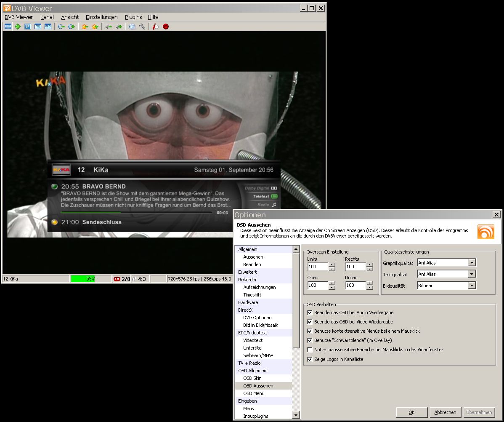This screenshot has width=504, height=422.
Task: Toggle "Zeige Logos in Kanalliste" checkbox
Action: pos(310,359)
